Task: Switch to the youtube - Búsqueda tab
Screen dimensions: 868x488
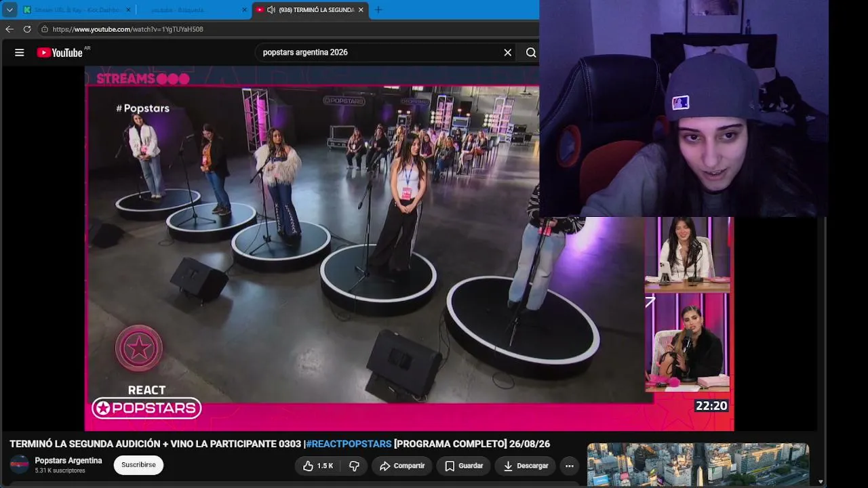Action: (x=193, y=9)
